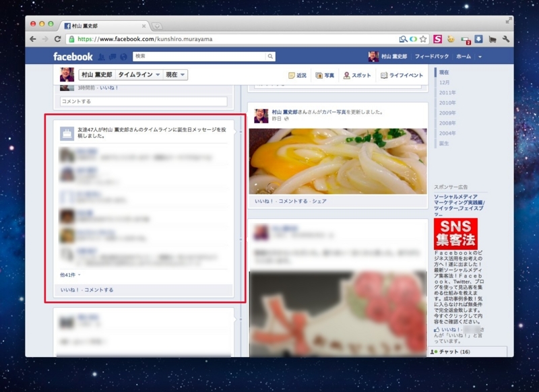Open the notifications globe icon
The width and height of the screenshot is (539, 392).
coord(122,56)
